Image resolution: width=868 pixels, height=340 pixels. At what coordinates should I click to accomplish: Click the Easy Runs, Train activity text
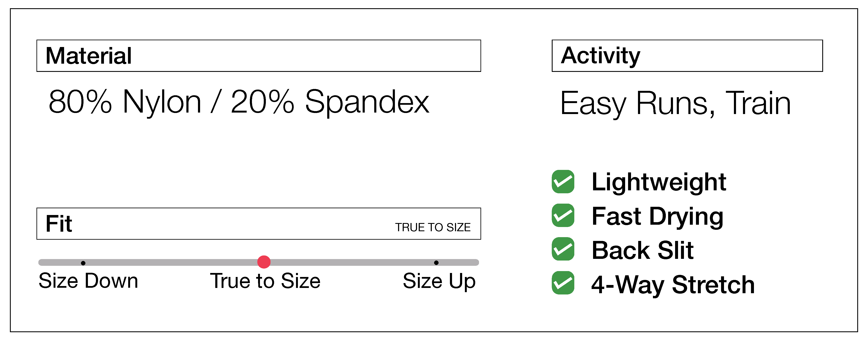point(675,103)
